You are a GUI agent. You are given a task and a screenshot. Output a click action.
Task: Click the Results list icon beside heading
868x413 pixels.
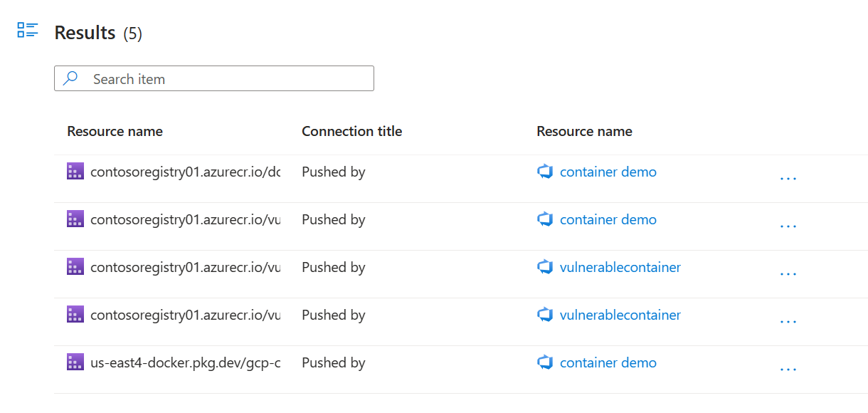(28, 30)
